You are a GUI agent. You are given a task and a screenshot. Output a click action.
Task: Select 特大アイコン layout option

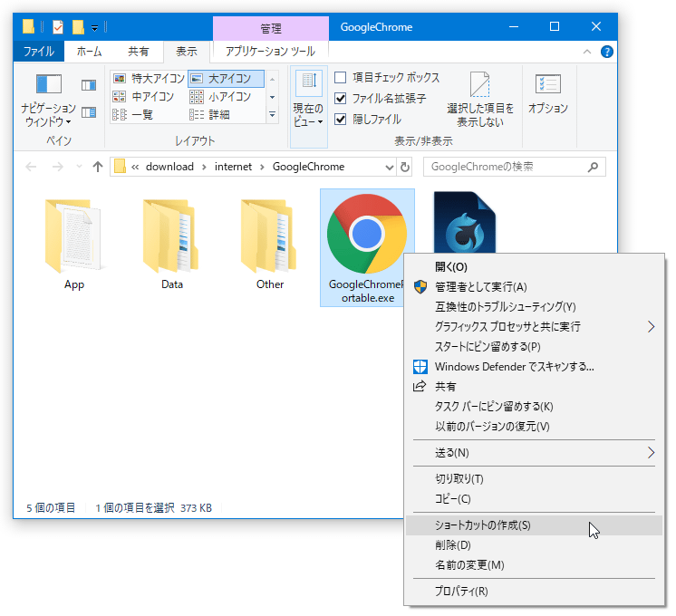coord(149,79)
